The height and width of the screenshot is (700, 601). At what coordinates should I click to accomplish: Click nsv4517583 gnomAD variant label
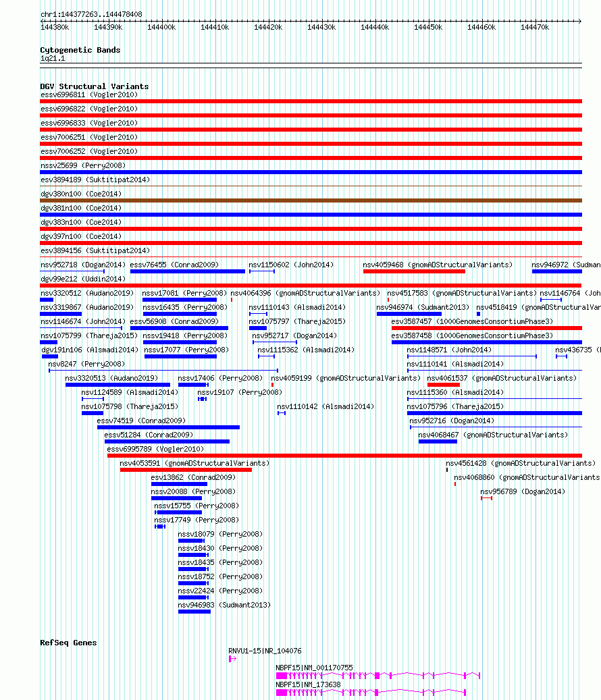click(x=462, y=294)
